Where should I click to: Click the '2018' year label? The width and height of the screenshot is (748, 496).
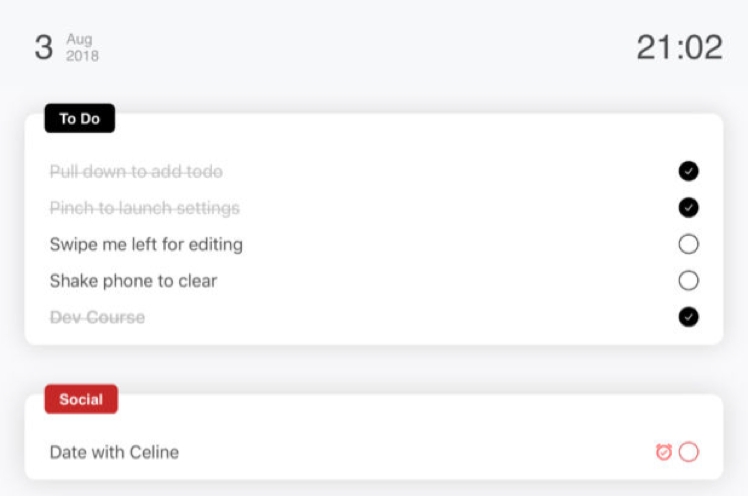coord(82,56)
